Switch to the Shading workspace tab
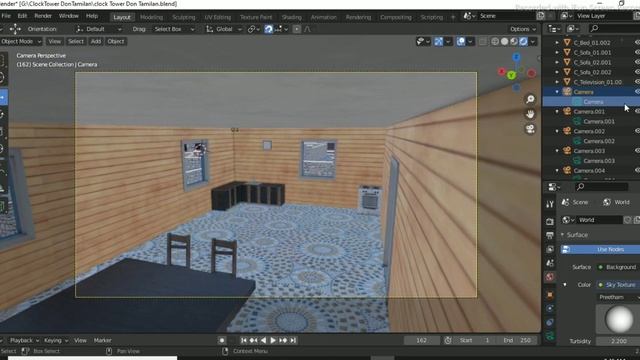640x360 pixels. (292, 17)
